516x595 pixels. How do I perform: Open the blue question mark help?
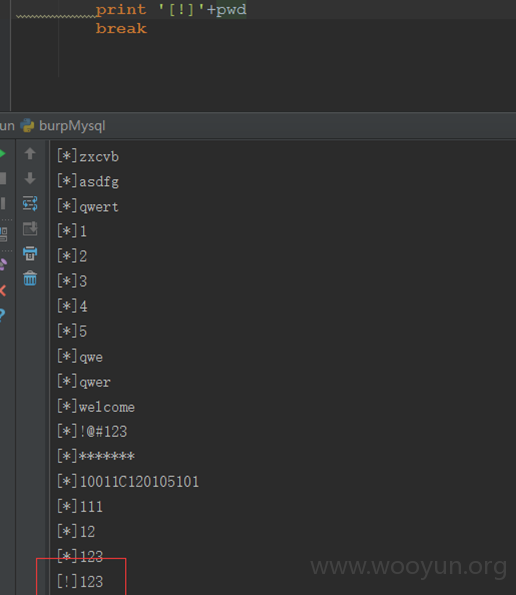[2, 315]
